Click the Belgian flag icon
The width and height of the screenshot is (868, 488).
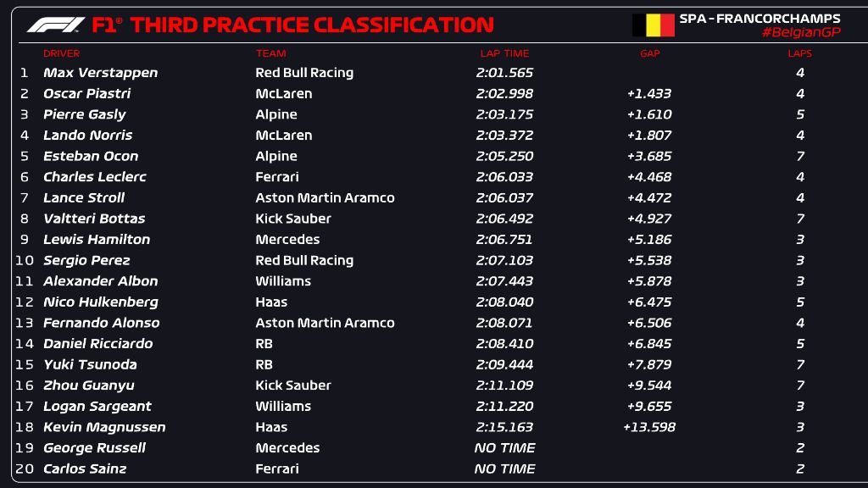click(x=653, y=25)
